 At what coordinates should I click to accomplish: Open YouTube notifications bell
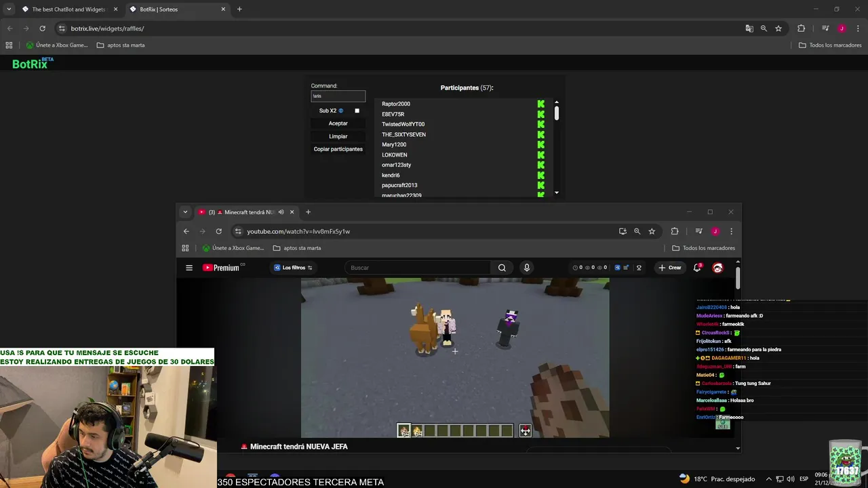pos(697,268)
